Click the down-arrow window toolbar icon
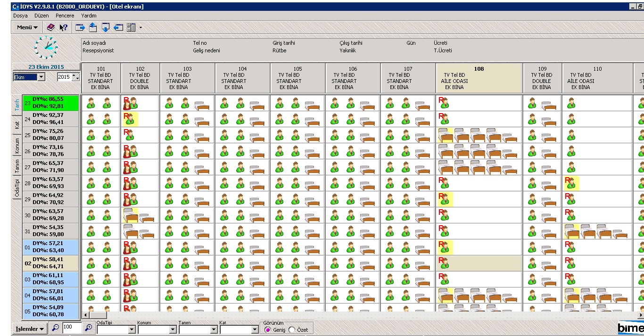 point(106,27)
